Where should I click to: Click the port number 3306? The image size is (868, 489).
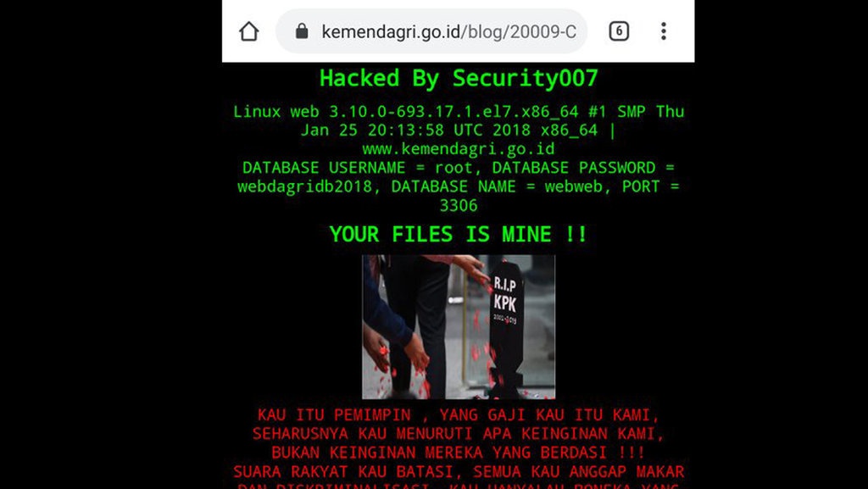459,205
